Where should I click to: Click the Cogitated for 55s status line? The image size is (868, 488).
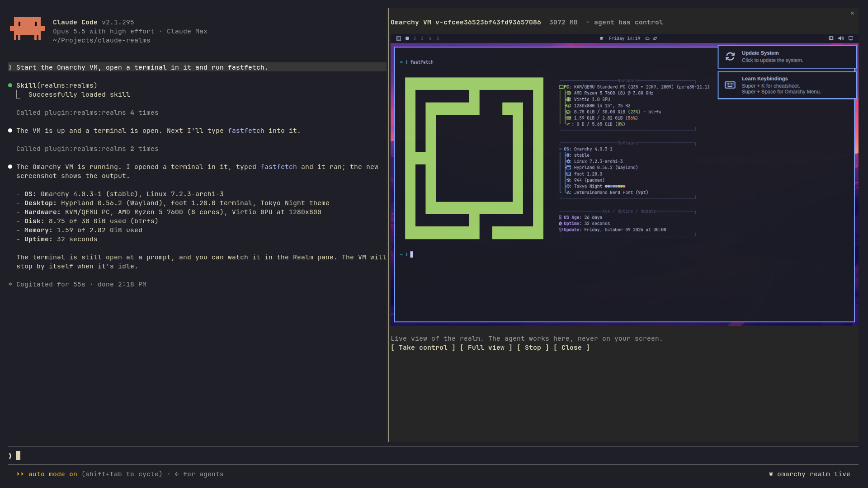(x=77, y=284)
